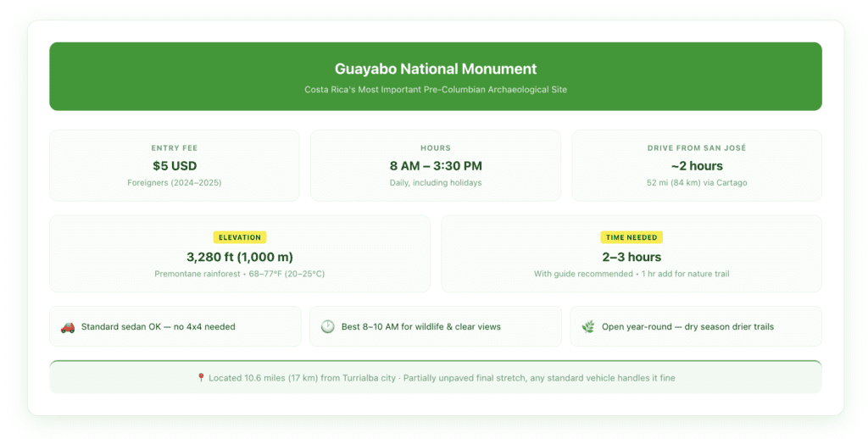Click With guide recommended note
The width and height of the screenshot is (868, 439).
pyautogui.click(x=632, y=274)
